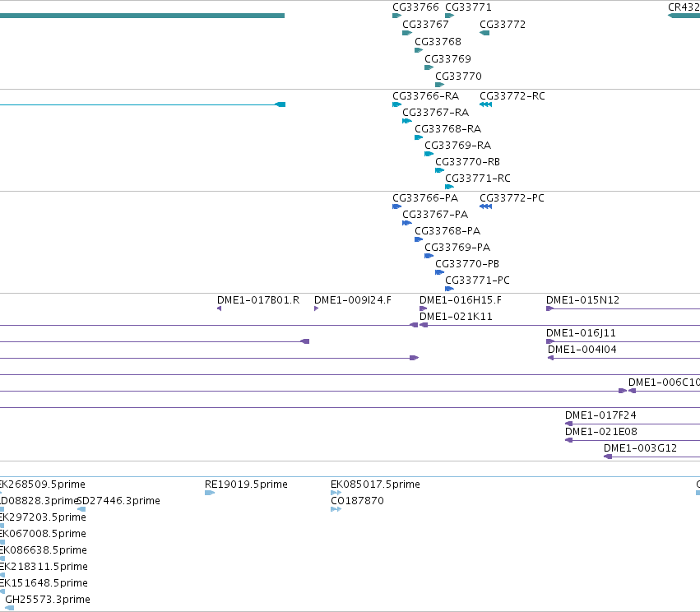
Task: Click the CG33772 gene label
Action: pos(503,25)
